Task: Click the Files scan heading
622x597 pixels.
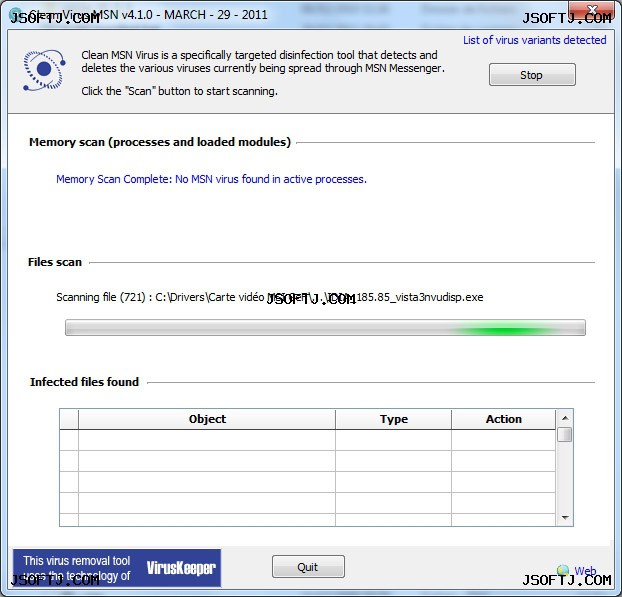Action: point(55,262)
